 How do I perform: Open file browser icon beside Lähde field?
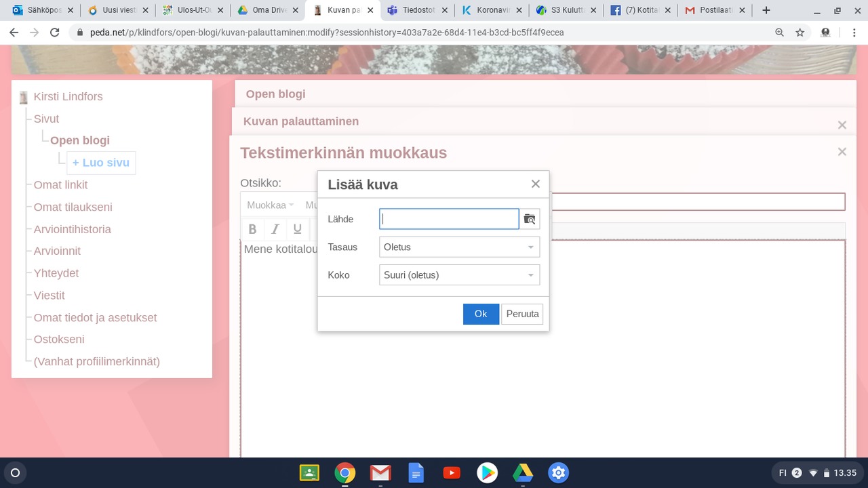click(x=530, y=219)
